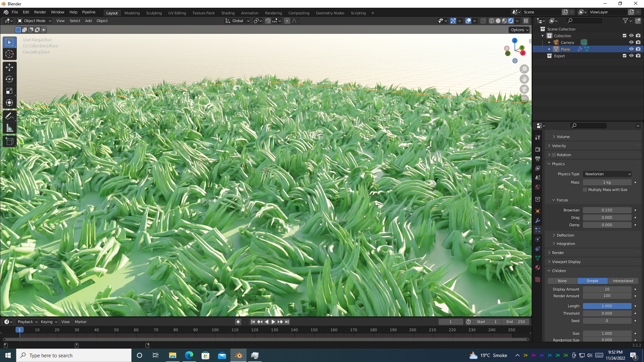This screenshot has width=644, height=362.
Task: Click the pan view hand icon
Action: (x=524, y=79)
